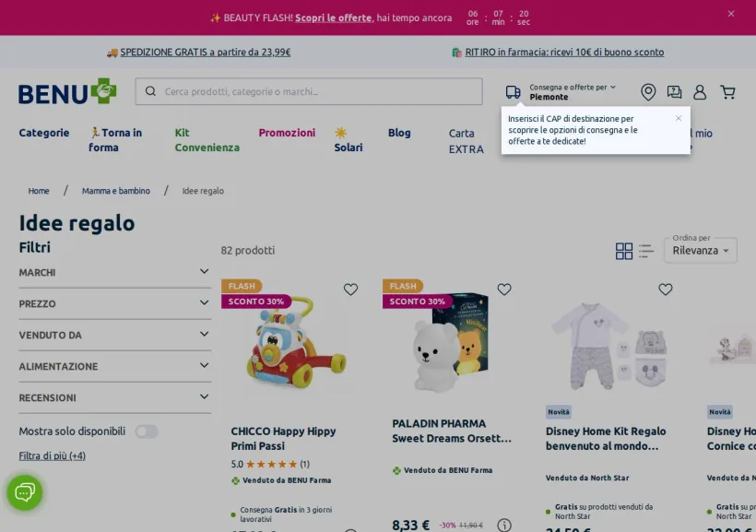
Task: Click the CHICCO five-star rating
Action: point(271,464)
